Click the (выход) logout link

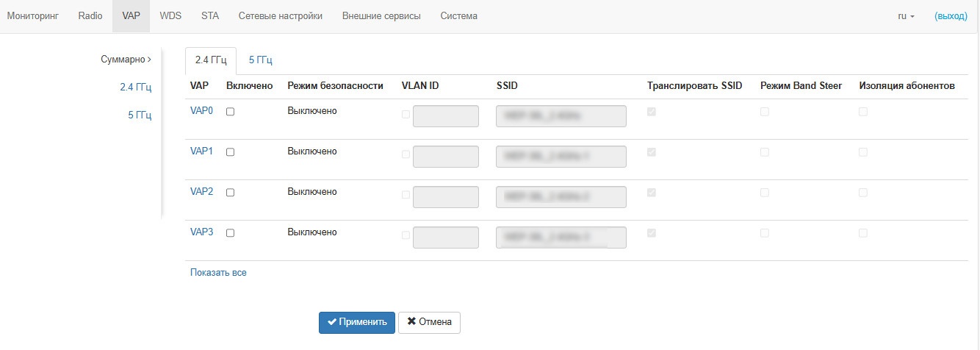pyautogui.click(x=951, y=16)
